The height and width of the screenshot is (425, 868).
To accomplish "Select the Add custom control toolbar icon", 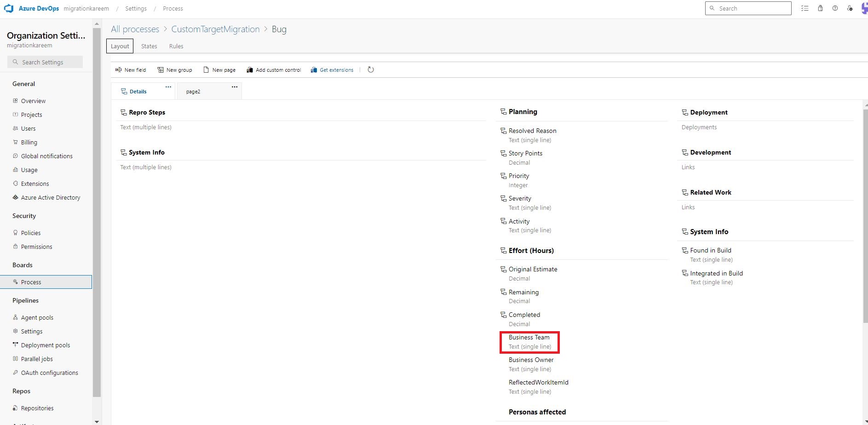I will pyautogui.click(x=249, y=69).
